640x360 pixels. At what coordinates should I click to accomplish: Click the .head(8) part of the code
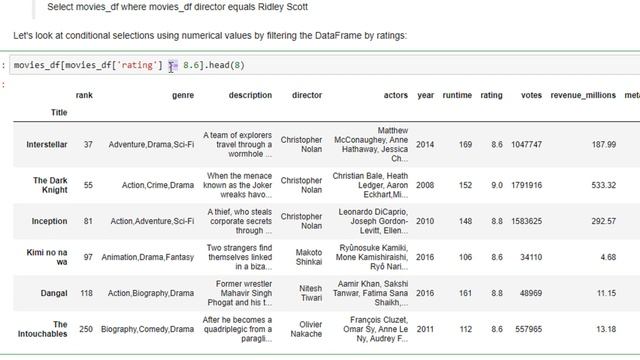(224, 65)
